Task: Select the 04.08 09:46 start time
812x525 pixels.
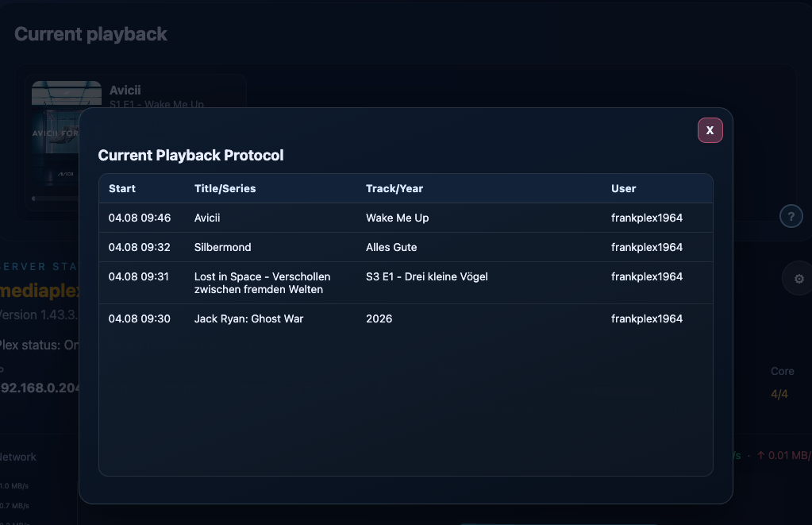Action: [140, 218]
